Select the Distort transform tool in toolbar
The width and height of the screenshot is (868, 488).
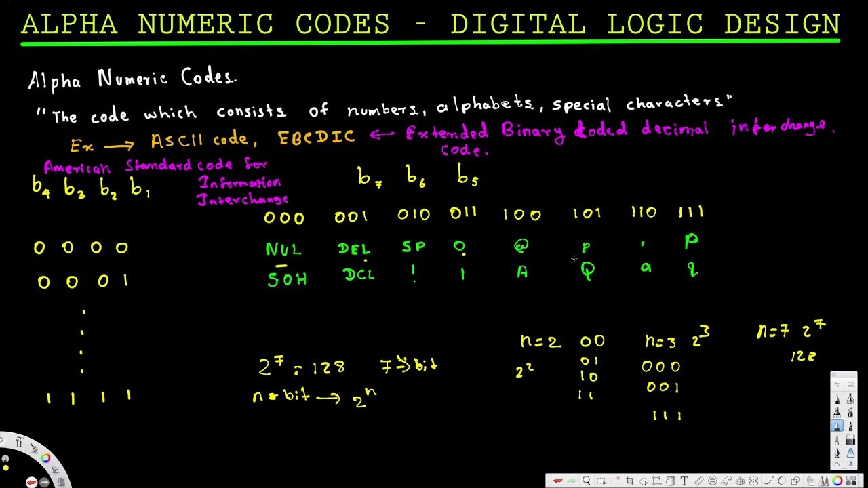(657, 481)
